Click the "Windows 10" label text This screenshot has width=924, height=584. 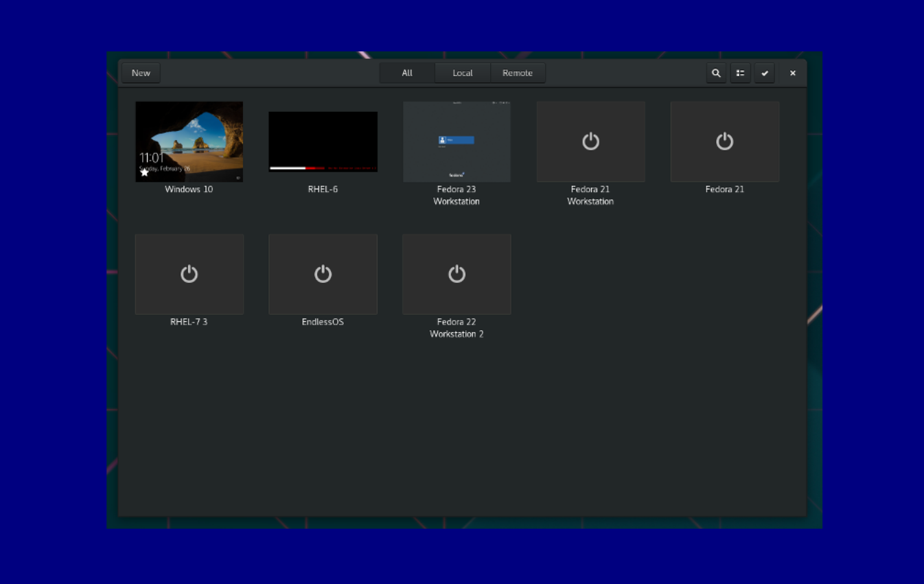pyautogui.click(x=189, y=189)
